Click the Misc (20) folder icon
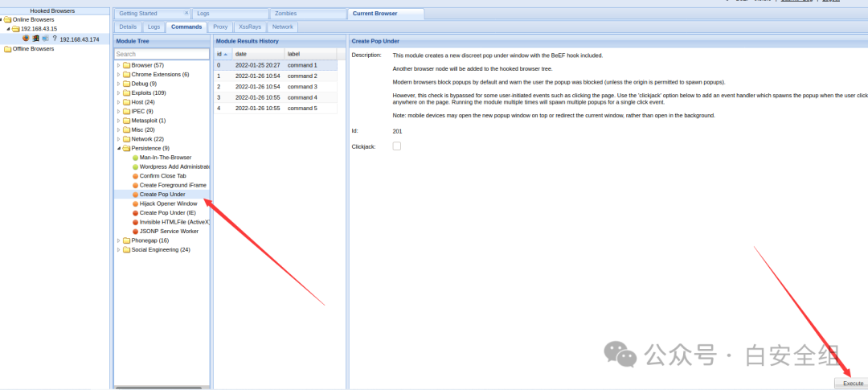Image resolution: width=868 pixels, height=390 pixels. [x=127, y=129]
